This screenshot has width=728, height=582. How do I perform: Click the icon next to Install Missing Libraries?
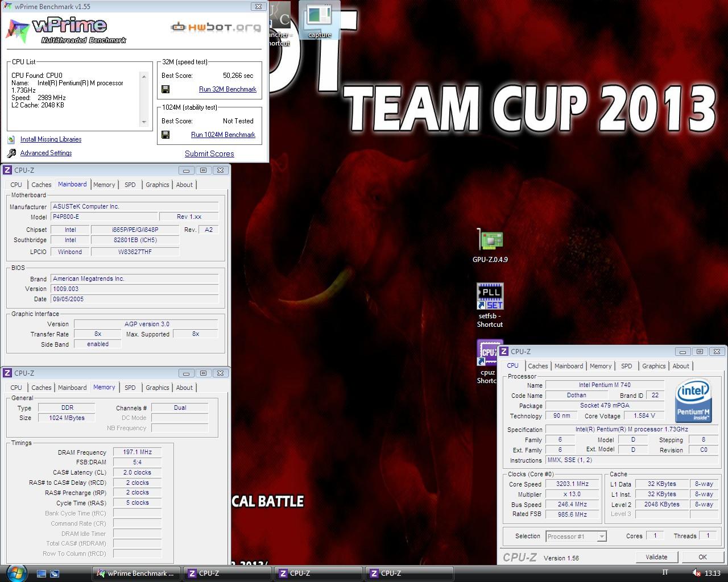coord(11,139)
